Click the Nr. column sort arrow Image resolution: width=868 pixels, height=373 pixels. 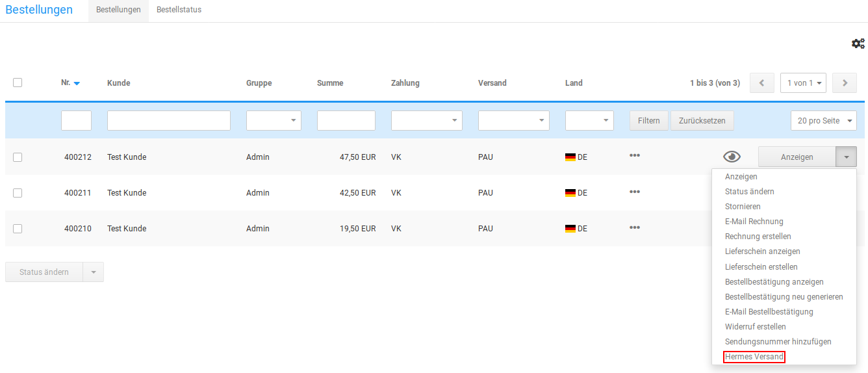[77, 84]
